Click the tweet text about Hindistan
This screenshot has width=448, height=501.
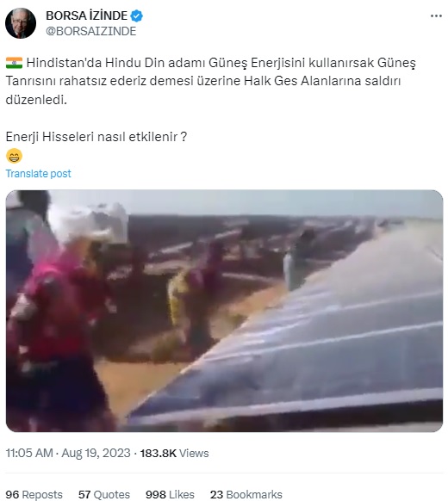(x=211, y=81)
